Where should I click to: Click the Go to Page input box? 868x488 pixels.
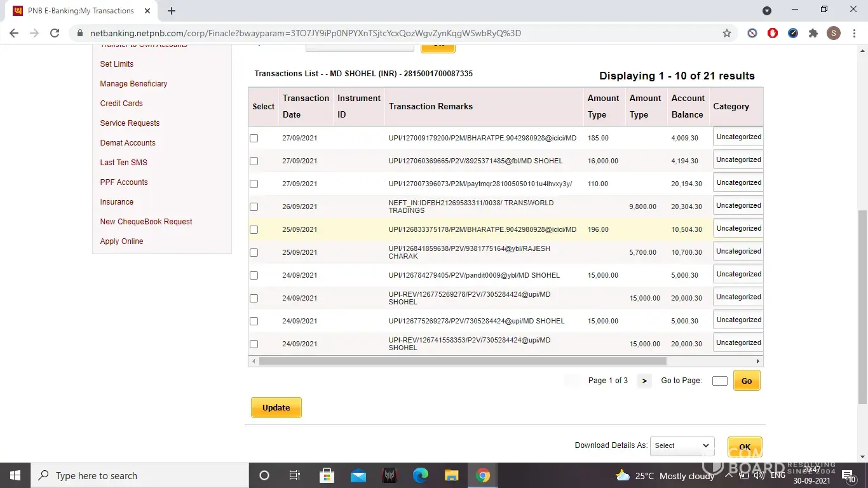(x=719, y=381)
